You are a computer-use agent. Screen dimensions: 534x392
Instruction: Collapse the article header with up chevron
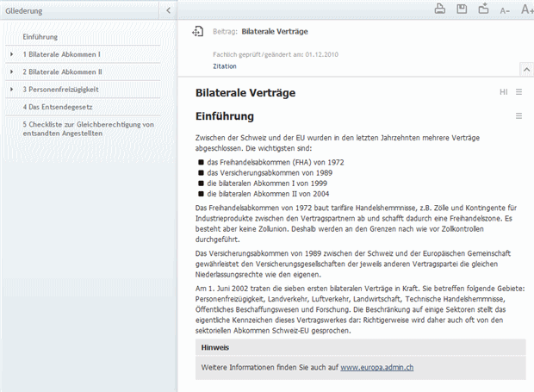[x=525, y=67]
